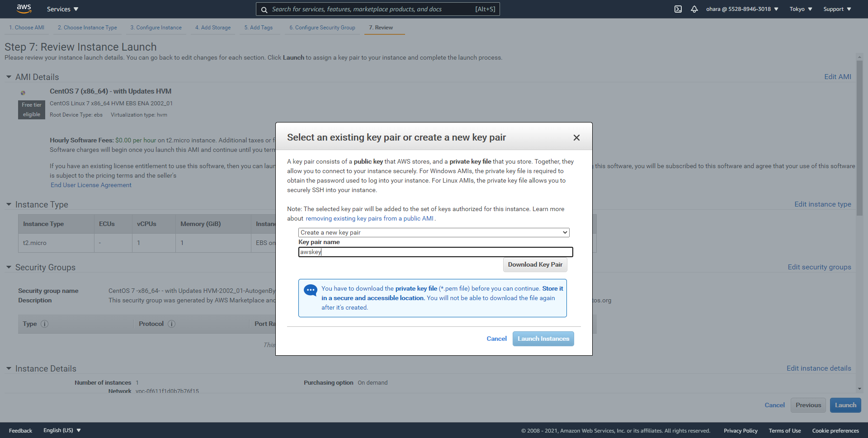
Task: Go to step 1 Choose AMI tab
Action: (x=27, y=28)
